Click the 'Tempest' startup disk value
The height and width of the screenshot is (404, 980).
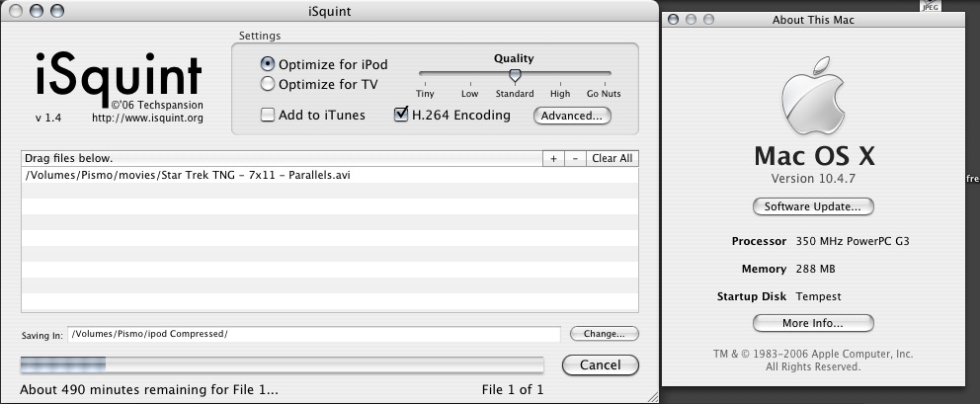pyautogui.click(x=819, y=296)
